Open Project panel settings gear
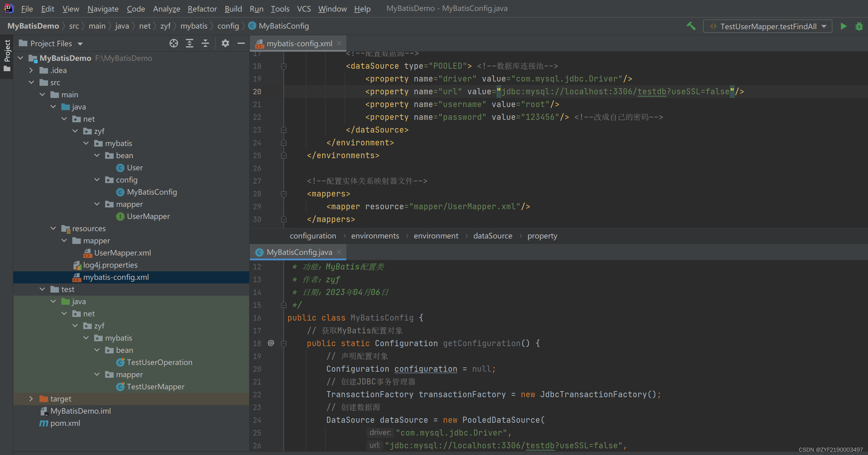868x455 pixels. point(225,43)
